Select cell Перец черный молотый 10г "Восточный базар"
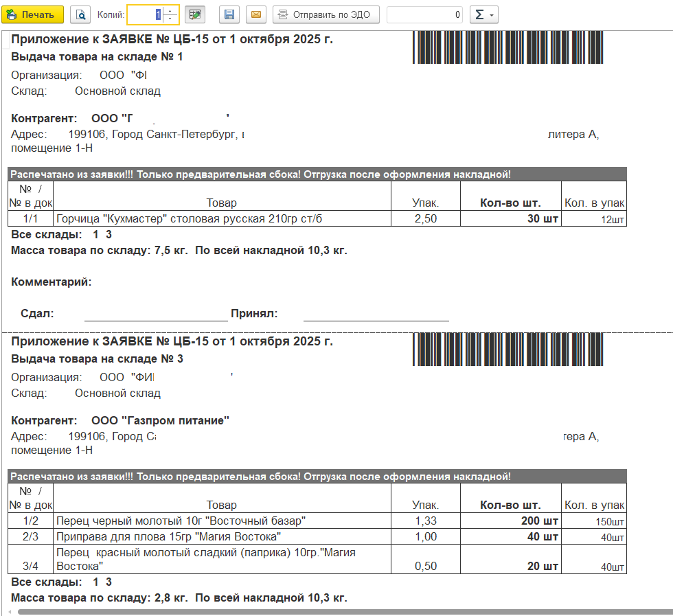 (222, 521)
